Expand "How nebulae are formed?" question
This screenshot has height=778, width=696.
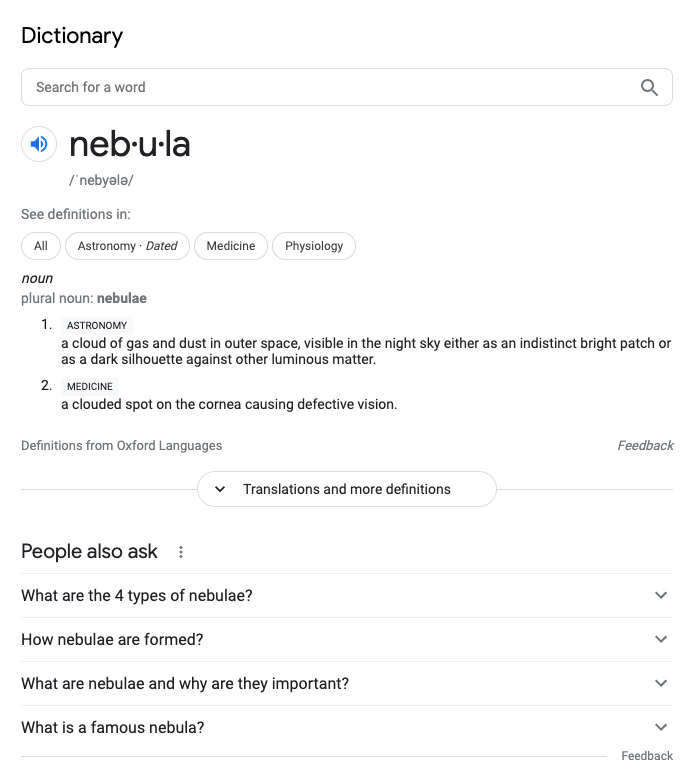[x=347, y=640]
